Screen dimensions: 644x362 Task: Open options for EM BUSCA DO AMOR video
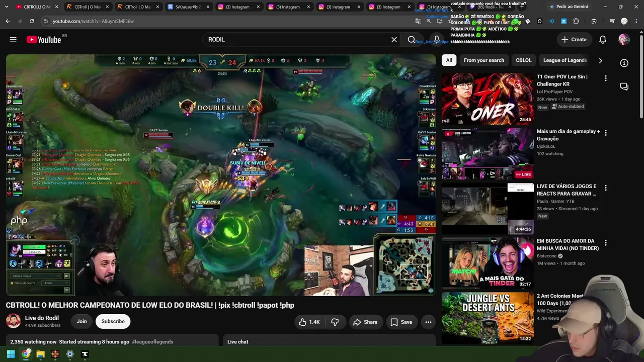606,242
